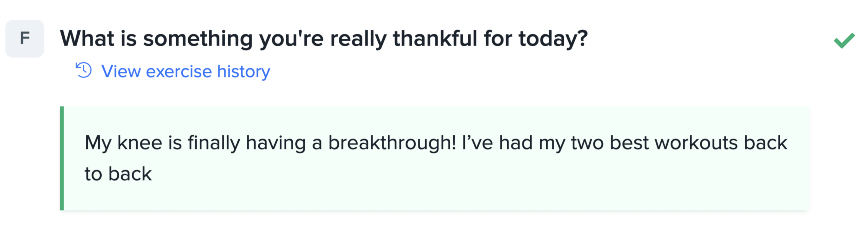868x227 pixels.
Task: Click the clock history icon
Action: (83, 70)
